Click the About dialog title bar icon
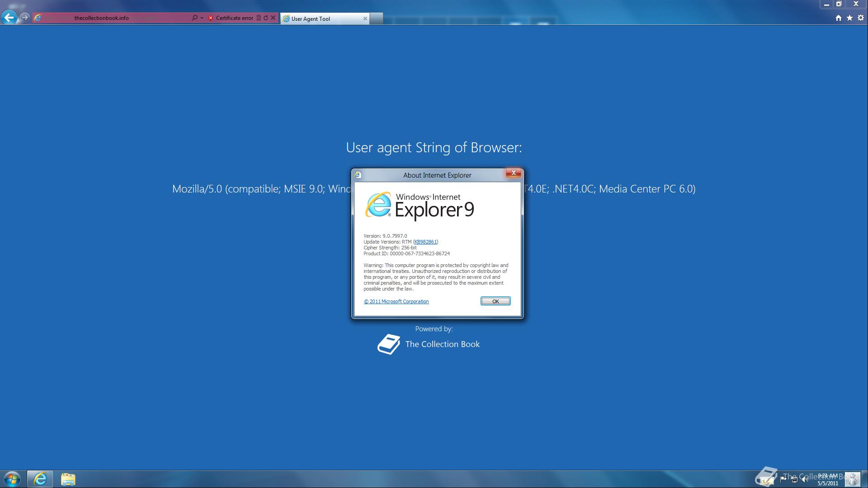 [x=358, y=175]
